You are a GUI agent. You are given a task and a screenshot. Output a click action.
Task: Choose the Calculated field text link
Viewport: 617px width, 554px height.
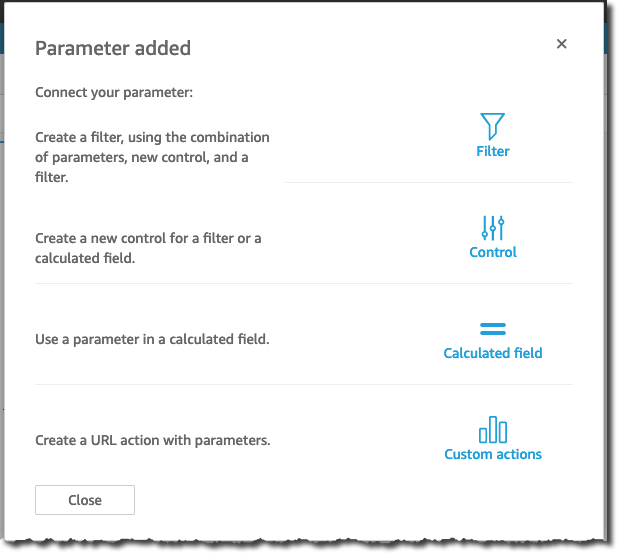coord(493,353)
